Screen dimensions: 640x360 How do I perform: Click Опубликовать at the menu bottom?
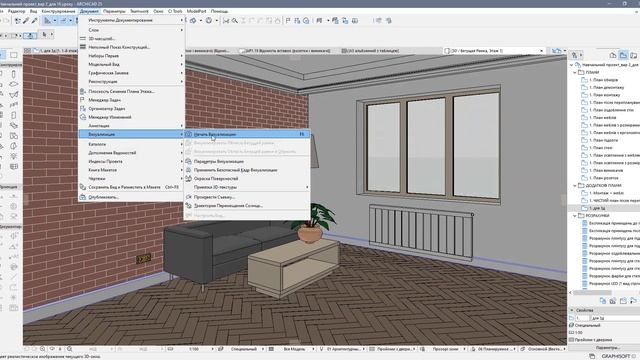pos(131,197)
